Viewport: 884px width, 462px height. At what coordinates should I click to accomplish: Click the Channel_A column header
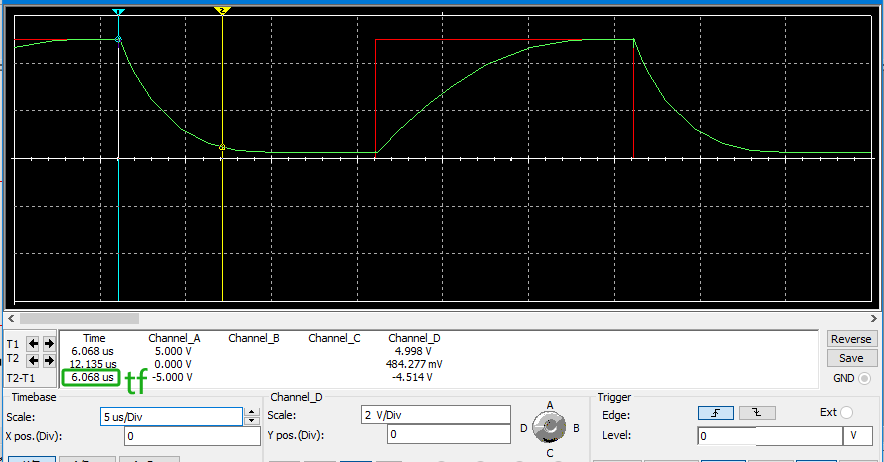point(174,338)
